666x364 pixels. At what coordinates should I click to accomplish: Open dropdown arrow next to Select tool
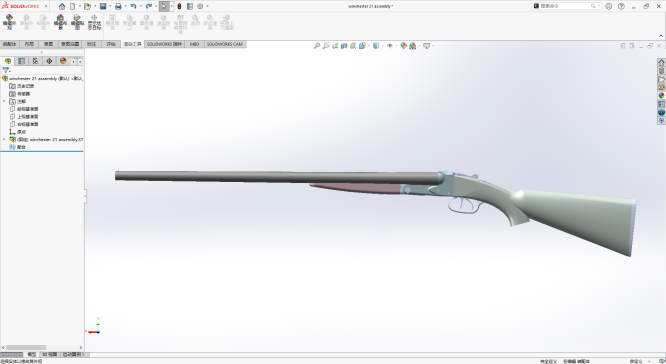pos(171,6)
